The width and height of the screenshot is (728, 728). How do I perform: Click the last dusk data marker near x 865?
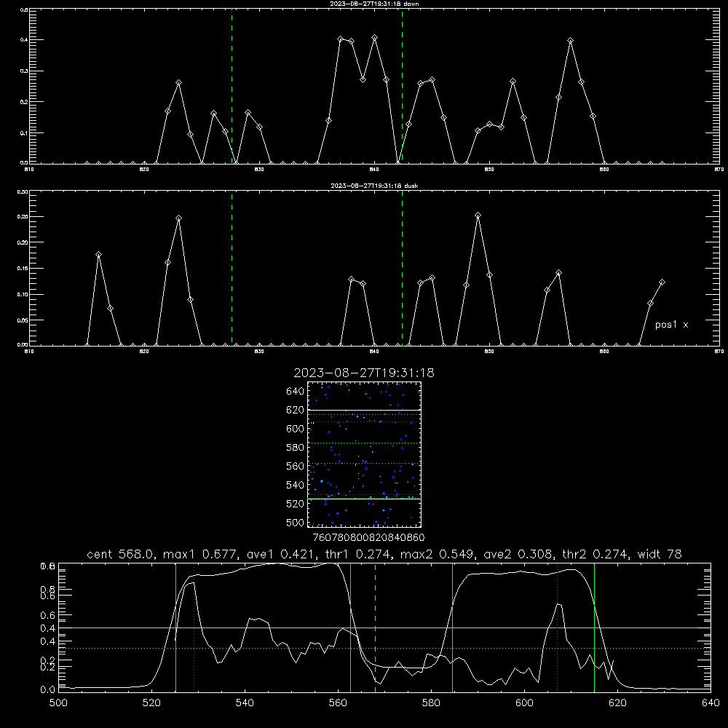tap(662, 282)
